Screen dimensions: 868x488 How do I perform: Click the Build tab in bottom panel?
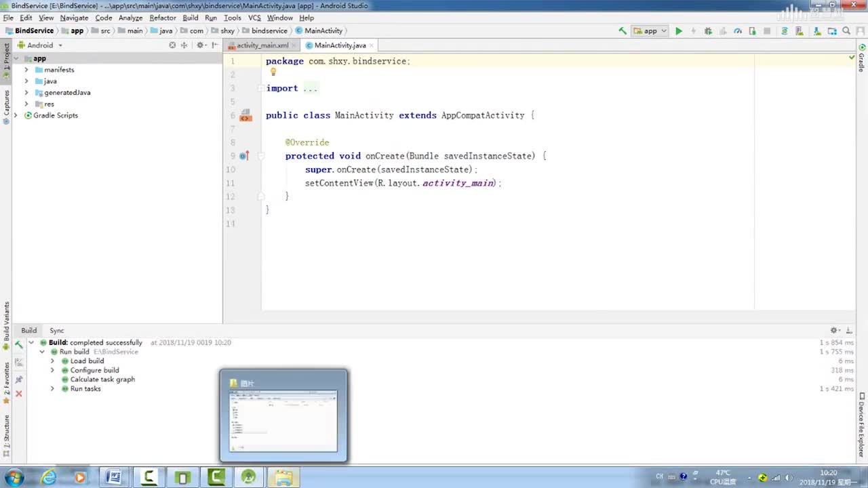(x=28, y=331)
